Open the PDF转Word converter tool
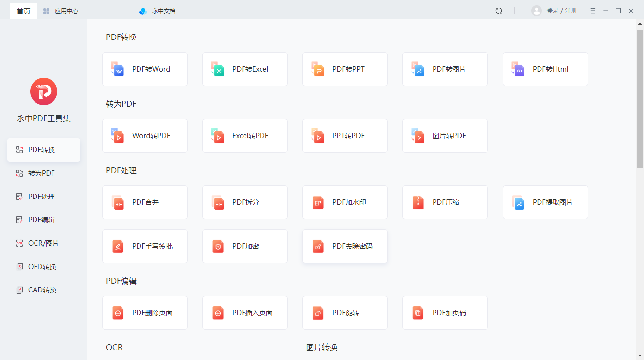The height and width of the screenshot is (360, 644). [144, 69]
